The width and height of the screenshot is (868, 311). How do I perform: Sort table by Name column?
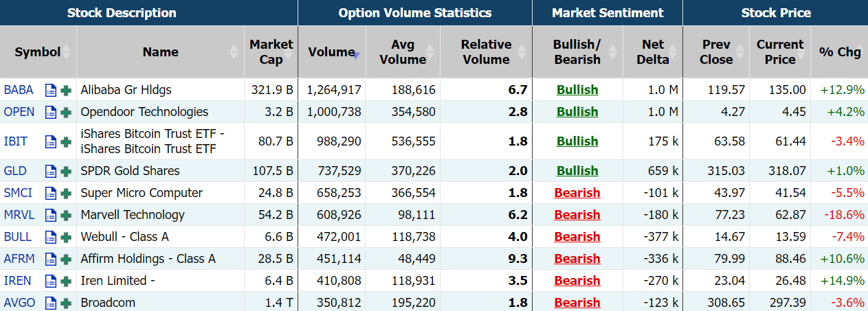160,51
